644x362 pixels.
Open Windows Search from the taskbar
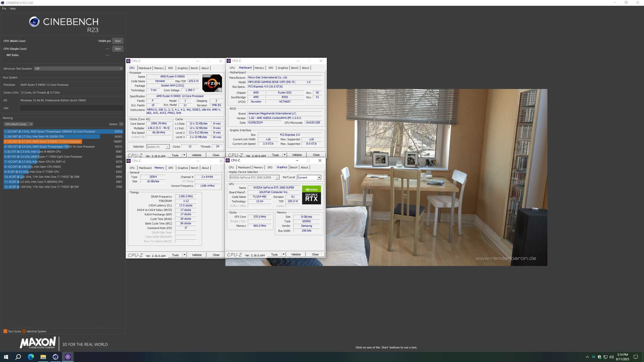[x=18, y=357]
